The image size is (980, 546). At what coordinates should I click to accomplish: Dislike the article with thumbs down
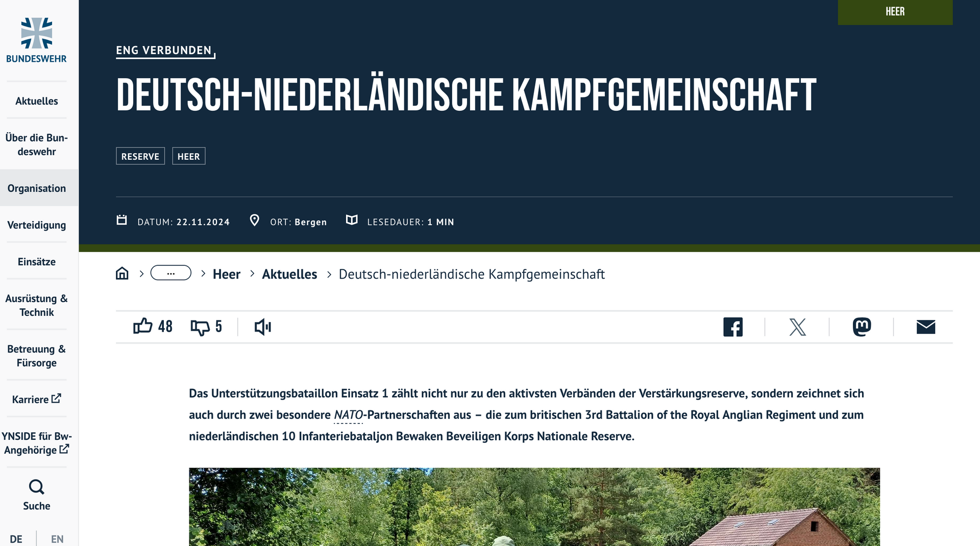tap(200, 327)
